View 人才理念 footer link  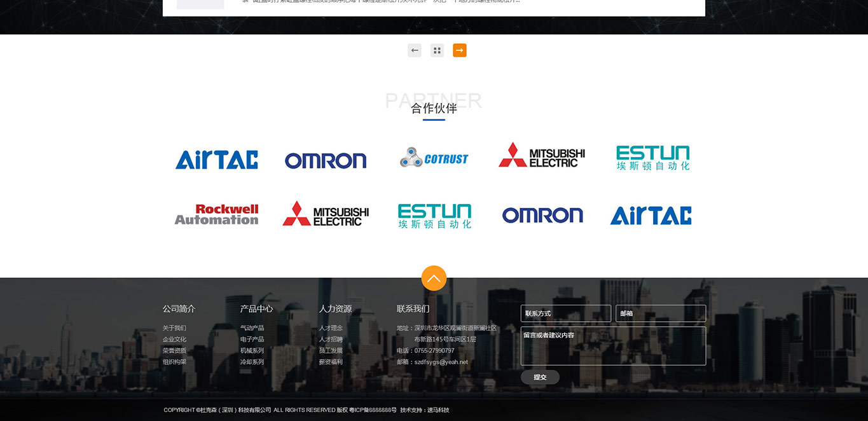(x=331, y=328)
